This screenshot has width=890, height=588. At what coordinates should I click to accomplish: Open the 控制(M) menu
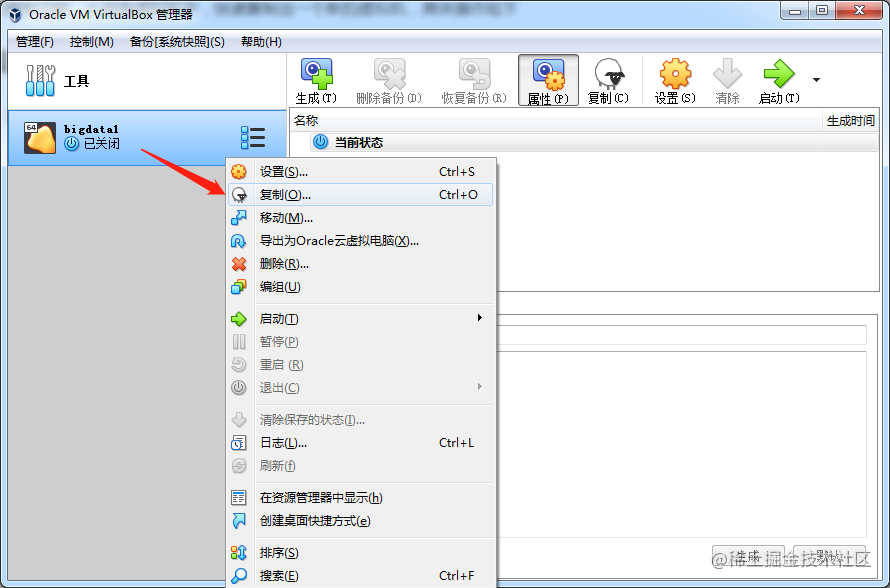[91, 42]
